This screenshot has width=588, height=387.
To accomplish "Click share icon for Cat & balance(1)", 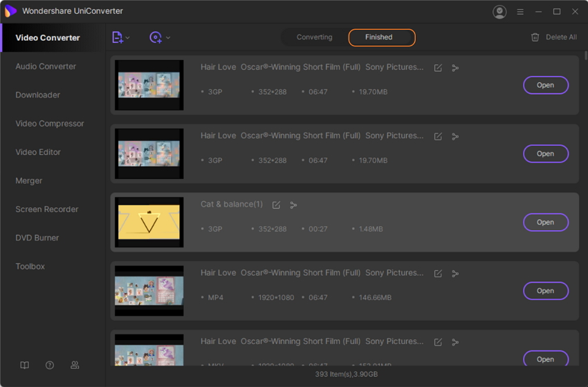I will pos(293,205).
